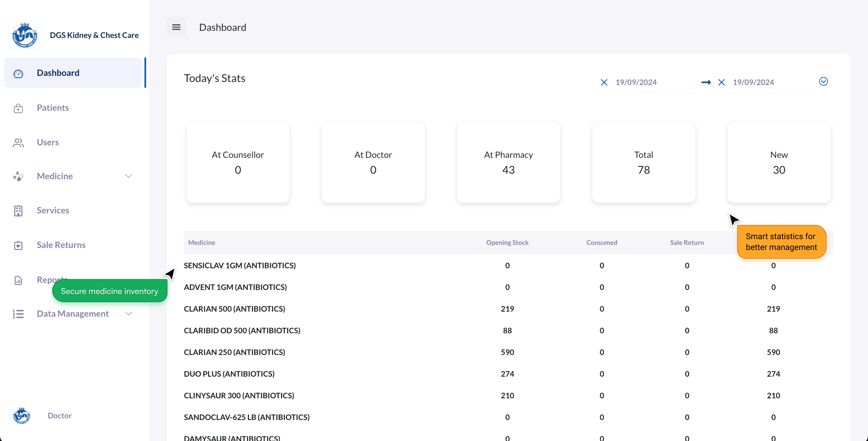Click the Dashboard gauge icon

(x=18, y=73)
